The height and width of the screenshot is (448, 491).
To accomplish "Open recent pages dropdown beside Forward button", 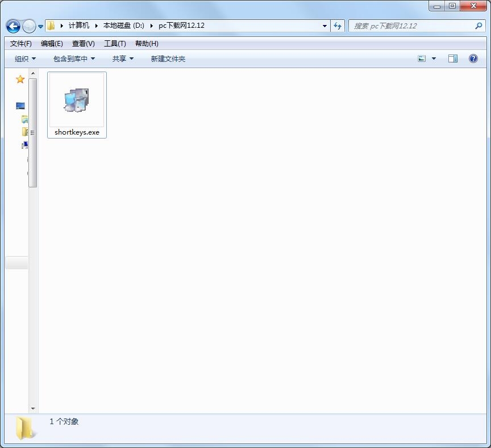I will [41, 27].
